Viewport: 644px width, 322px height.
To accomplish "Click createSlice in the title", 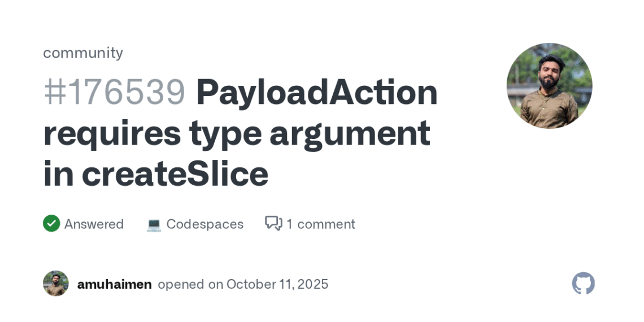I will (175, 174).
